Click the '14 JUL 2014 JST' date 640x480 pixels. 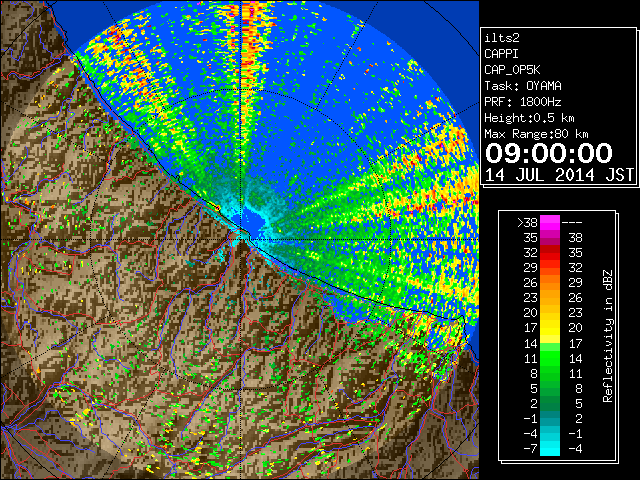pos(559,175)
